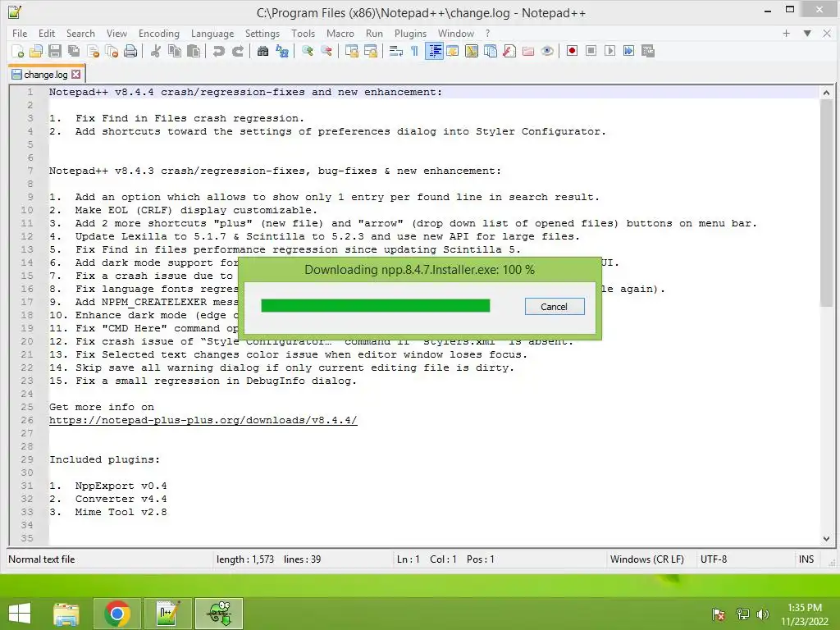Screen dimensions: 840x630
Task: Close the change.log tab with its X
Action: [76, 75]
